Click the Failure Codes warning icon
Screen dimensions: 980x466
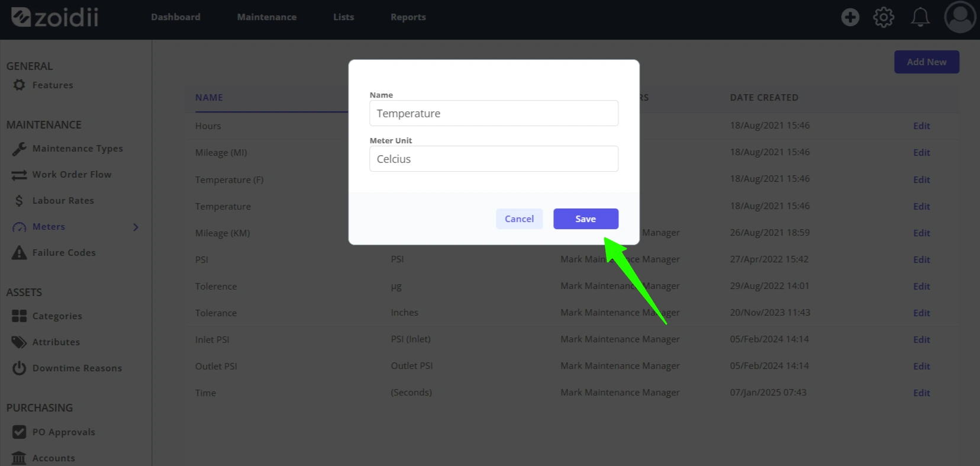point(19,253)
